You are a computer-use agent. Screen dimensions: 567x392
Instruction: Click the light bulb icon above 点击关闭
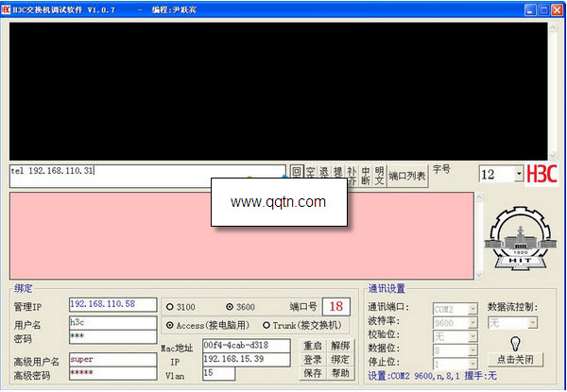pyautogui.click(x=515, y=343)
